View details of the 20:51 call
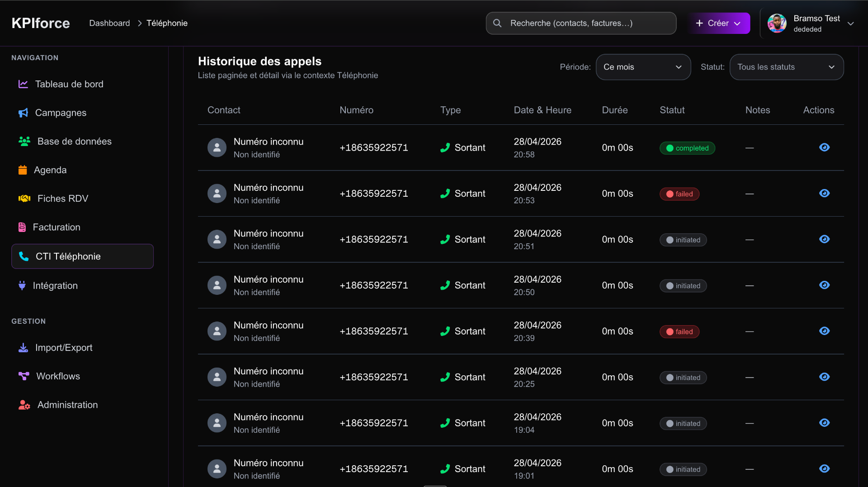This screenshot has width=868, height=487. coord(824,239)
